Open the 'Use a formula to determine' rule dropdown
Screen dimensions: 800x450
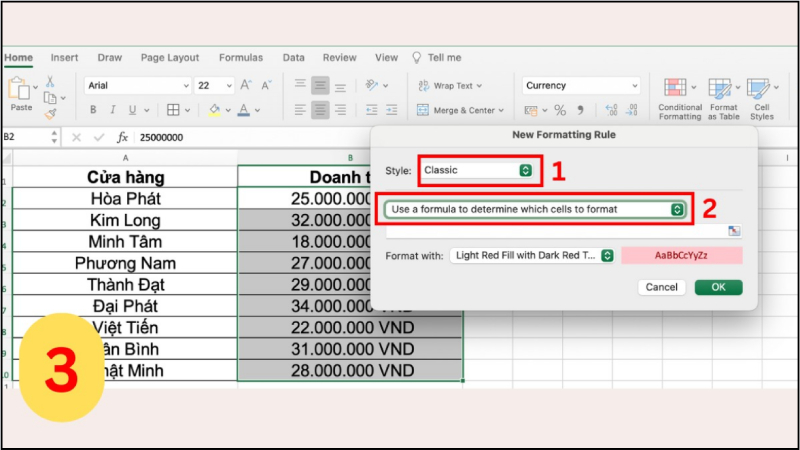click(535, 209)
